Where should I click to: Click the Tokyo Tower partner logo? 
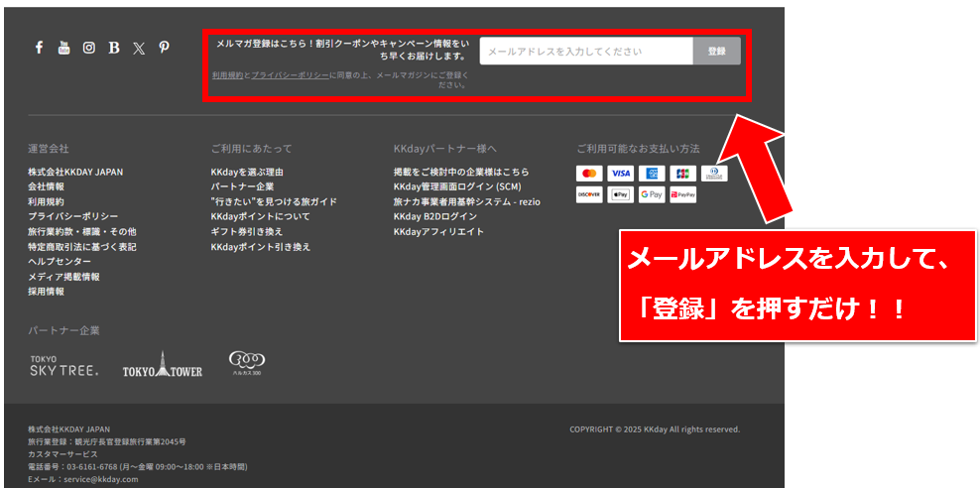click(163, 364)
